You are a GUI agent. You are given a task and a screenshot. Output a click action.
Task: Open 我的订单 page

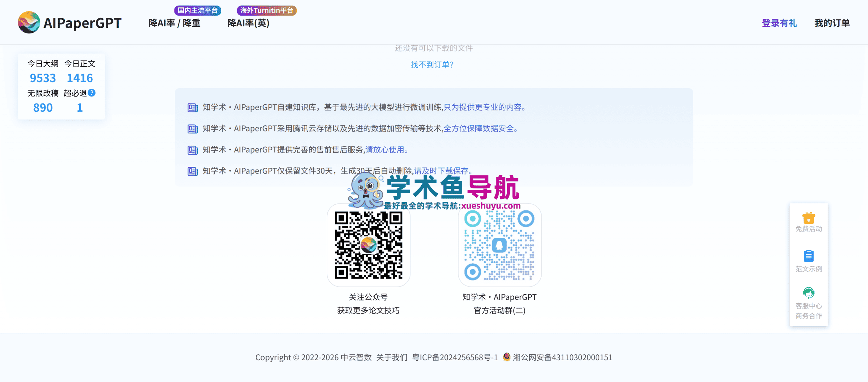pyautogui.click(x=832, y=23)
